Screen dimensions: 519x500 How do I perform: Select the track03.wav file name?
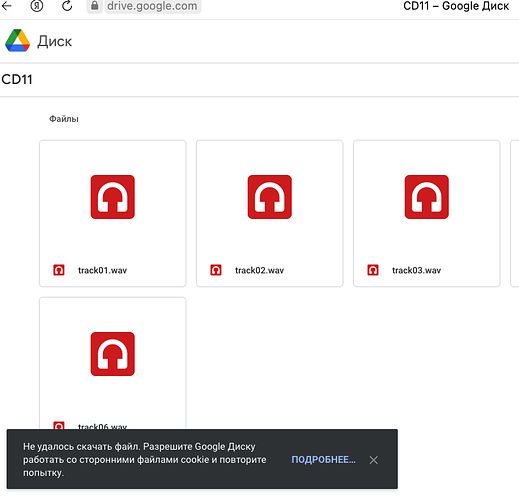tap(417, 270)
